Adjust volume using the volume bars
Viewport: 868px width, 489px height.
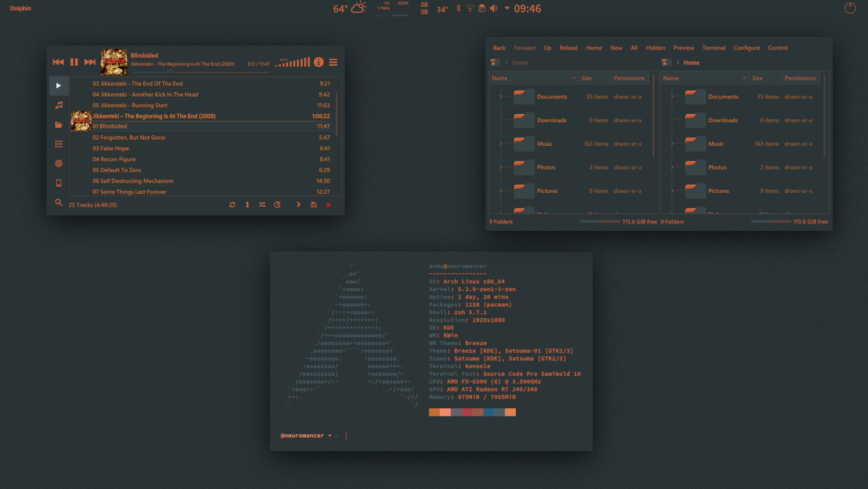coord(293,62)
